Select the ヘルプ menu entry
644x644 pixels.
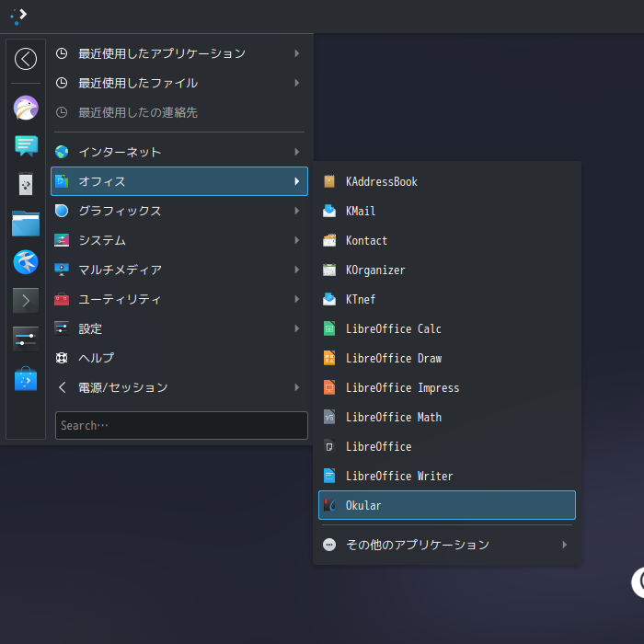[x=179, y=358]
